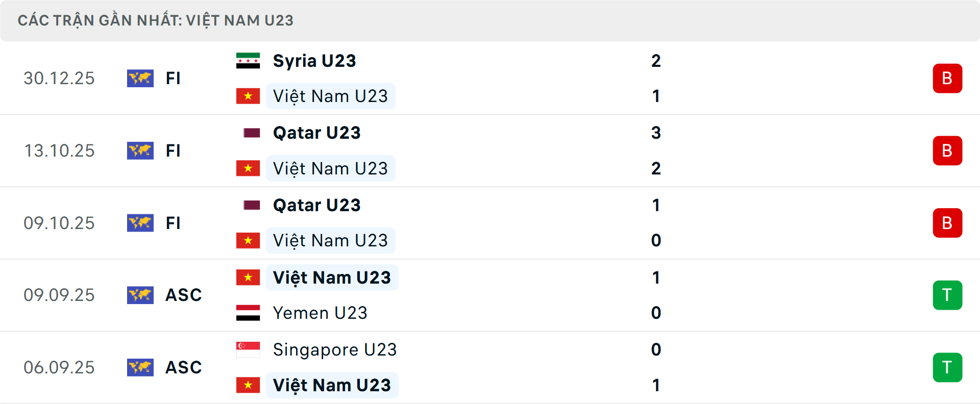Click the Việt Nam flag in Singapore match row
The height and width of the screenshot is (404, 980).
pos(249,385)
